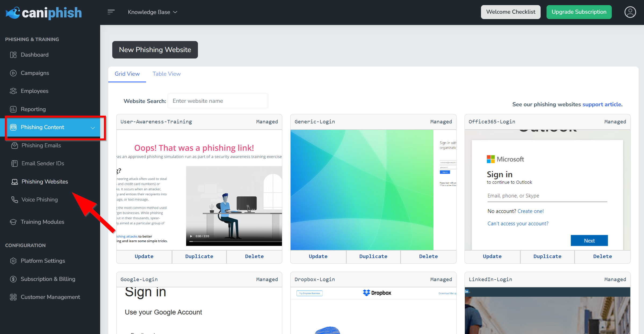This screenshot has height=334, width=644.
Task: Open Training Modules graduation cap icon
Action: click(13, 222)
